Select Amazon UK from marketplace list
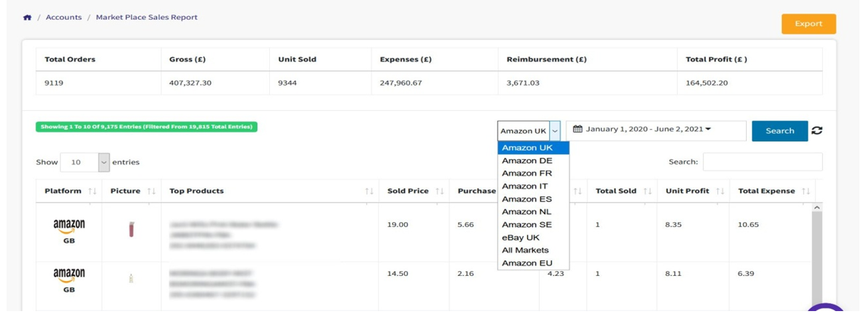The height and width of the screenshot is (327, 868). coord(533,148)
